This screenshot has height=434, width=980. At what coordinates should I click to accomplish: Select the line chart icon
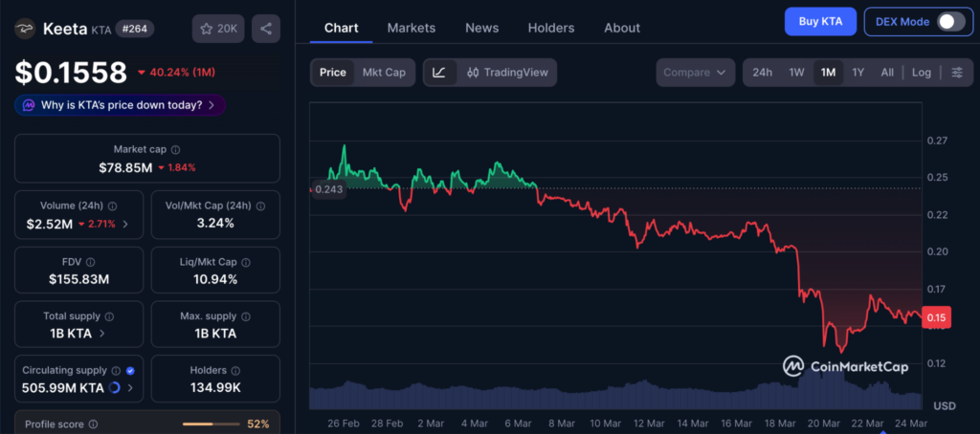(438, 73)
